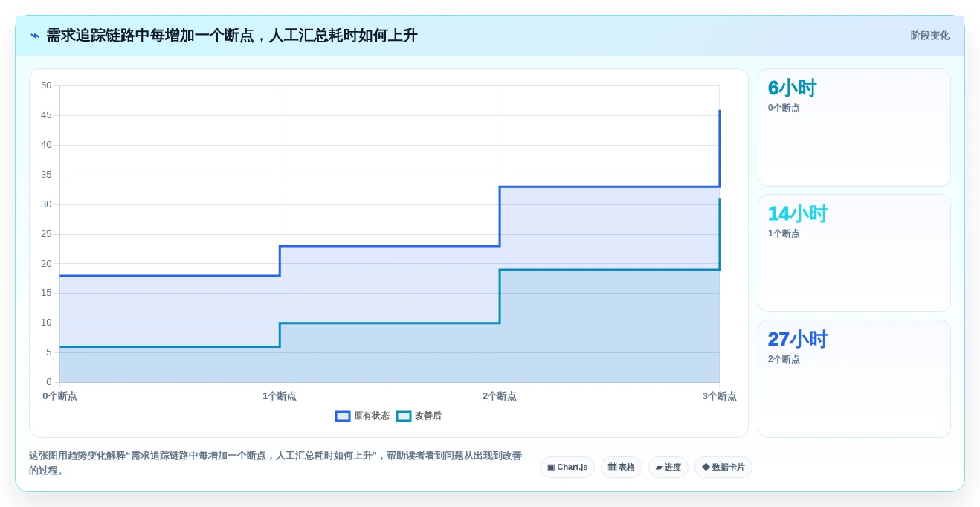Click the description paragraph below chart
Screen dimensions: 980x507
(x=276, y=463)
